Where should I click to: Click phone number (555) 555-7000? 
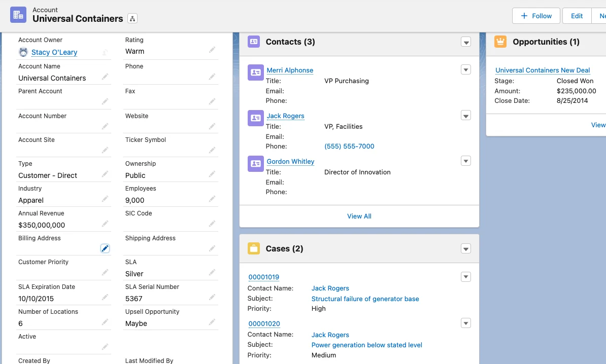pyautogui.click(x=349, y=147)
